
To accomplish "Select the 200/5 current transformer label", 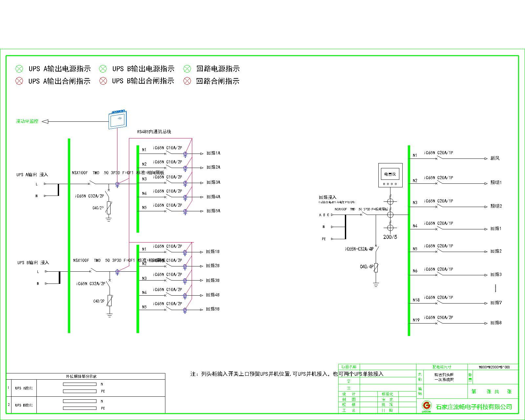I will coord(390,237).
